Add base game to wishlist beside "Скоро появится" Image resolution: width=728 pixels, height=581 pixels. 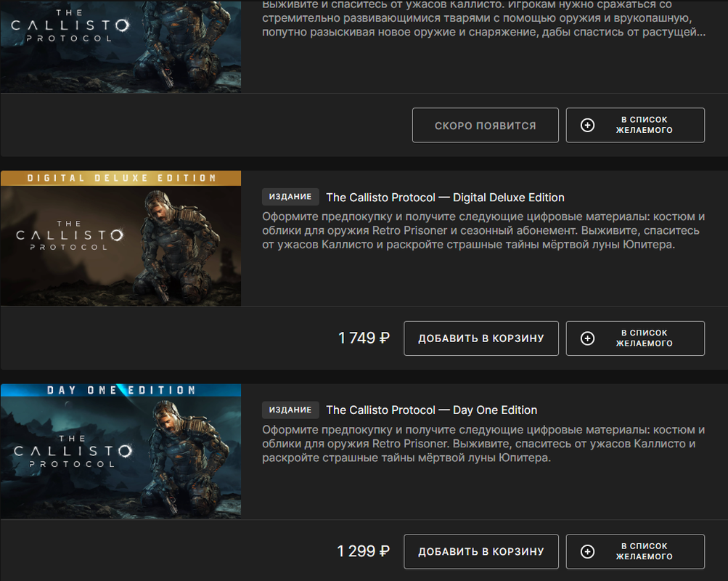635,126
